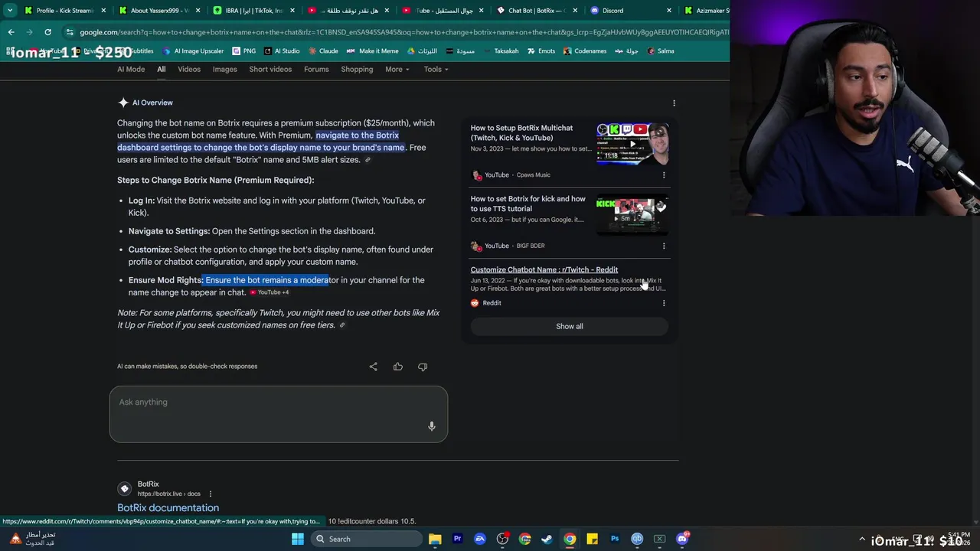The image size is (980, 551).
Task: Open Customize Chatbot Name Reddit link
Action: (x=544, y=269)
